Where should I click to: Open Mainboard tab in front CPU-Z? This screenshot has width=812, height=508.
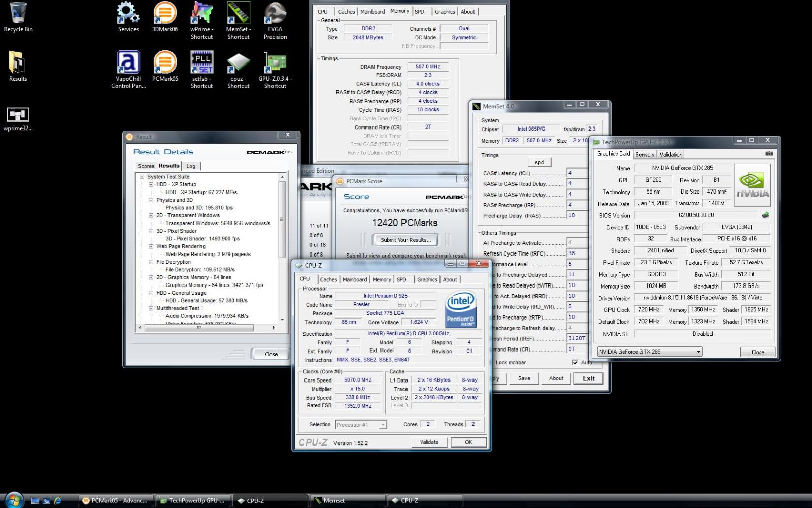tap(355, 279)
